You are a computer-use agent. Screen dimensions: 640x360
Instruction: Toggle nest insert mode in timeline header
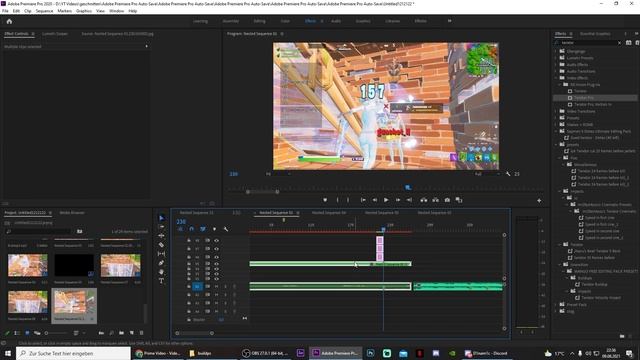180,229
